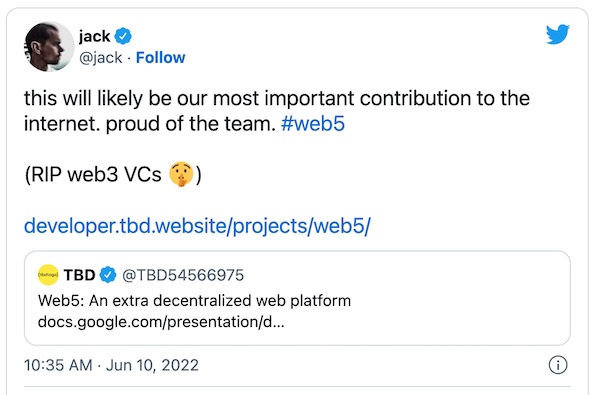Screen dimensions: 600x395
Task: Open developer.tbd.website/projects/web5/ link
Action: [x=197, y=226]
